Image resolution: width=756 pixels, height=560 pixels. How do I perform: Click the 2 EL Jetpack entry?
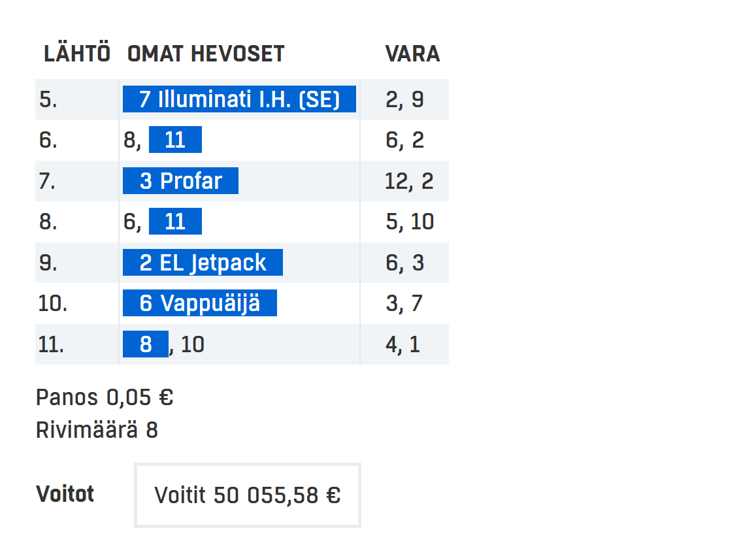(203, 263)
